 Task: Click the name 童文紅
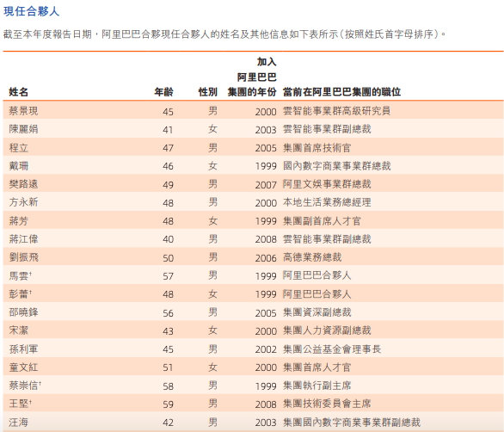(23, 367)
